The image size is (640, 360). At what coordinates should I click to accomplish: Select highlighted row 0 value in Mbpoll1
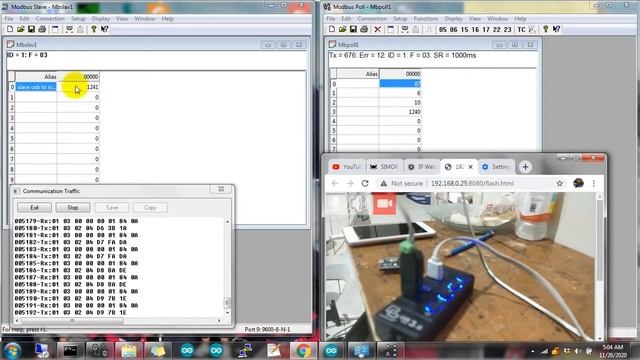[400, 84]
